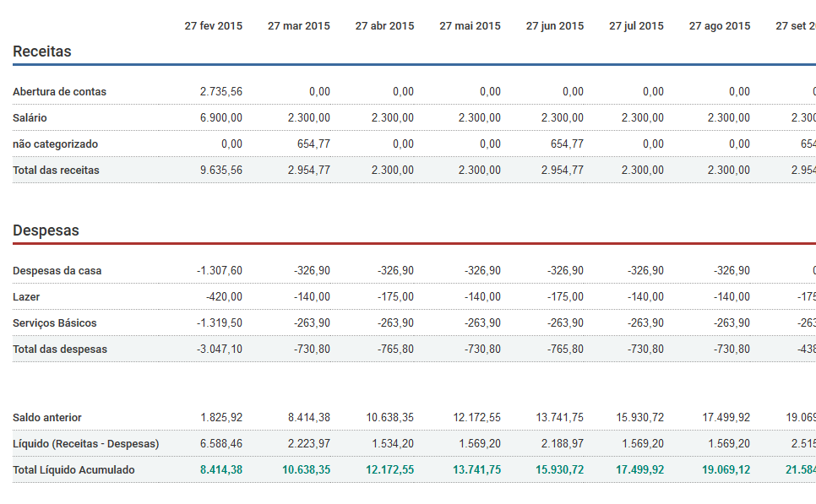The width and height of the screenshot is (816, 504).
Task: Select Total das despesas -730,80 for July
Action: pos(645,349)
